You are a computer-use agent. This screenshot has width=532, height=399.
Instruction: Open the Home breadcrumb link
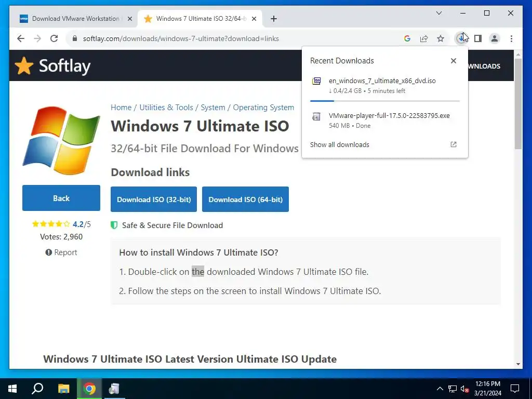tap(121, 107)
